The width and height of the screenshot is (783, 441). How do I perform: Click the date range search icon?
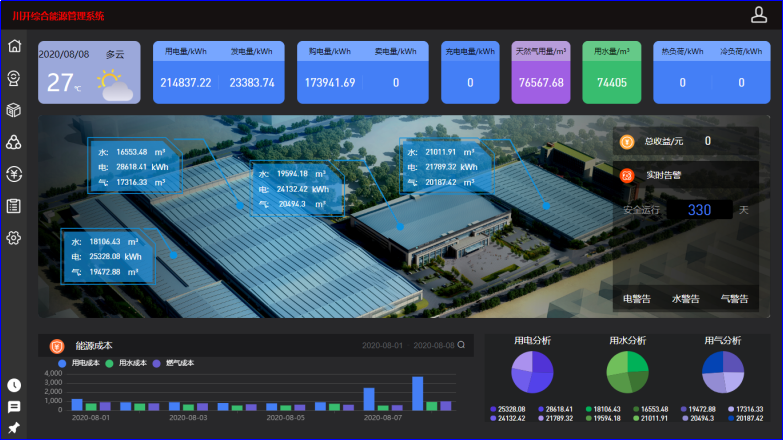(x=461, y=346)
